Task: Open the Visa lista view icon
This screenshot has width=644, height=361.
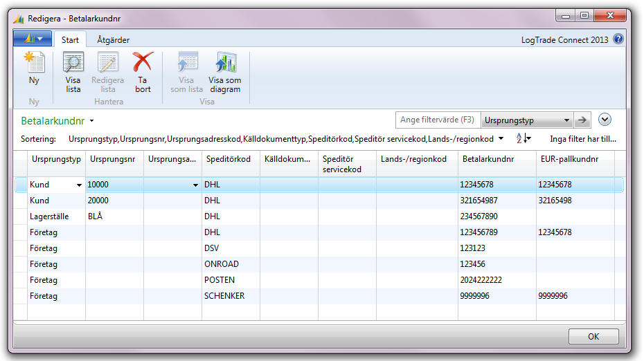Action: click(x=73, y=62)
